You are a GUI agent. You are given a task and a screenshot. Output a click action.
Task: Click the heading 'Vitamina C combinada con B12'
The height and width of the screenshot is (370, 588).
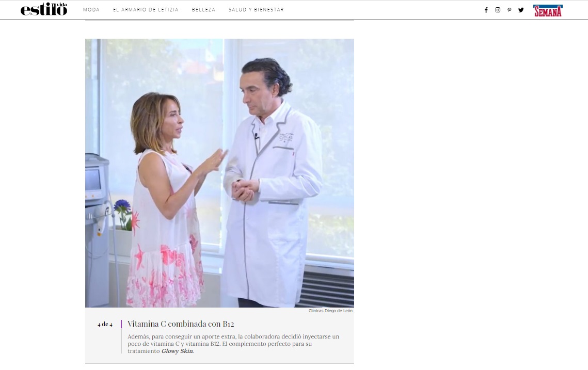181,324
